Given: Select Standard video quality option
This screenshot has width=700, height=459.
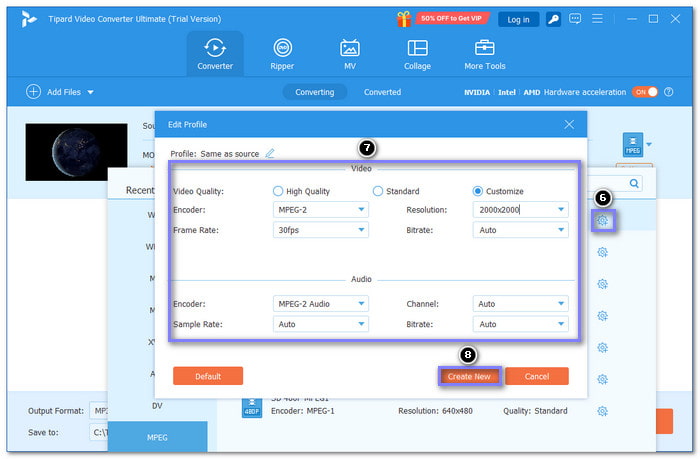Looking at the screenshot, I should (x=396, y=191).
